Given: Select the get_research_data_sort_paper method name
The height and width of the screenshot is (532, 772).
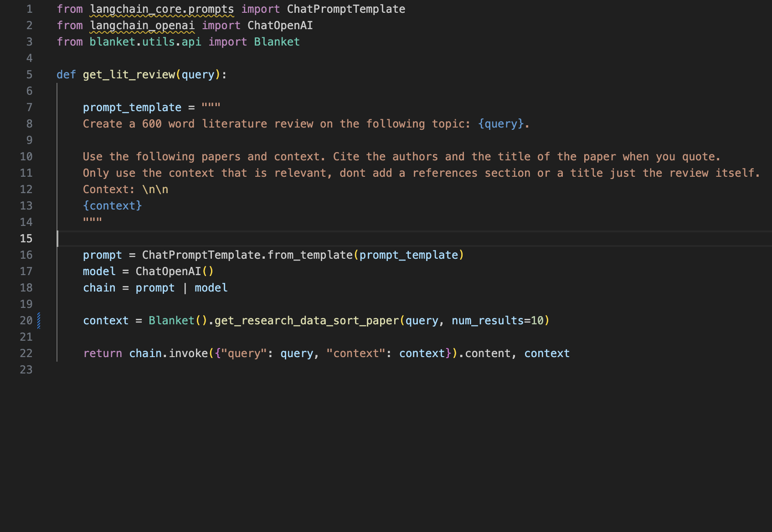Looking at the screenshot, I should click(x=306, y=320).
